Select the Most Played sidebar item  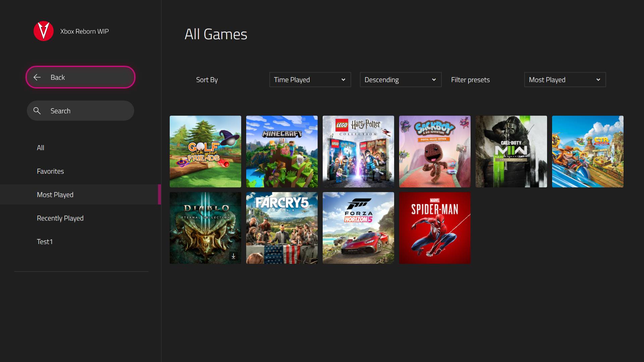click(55, 195)
